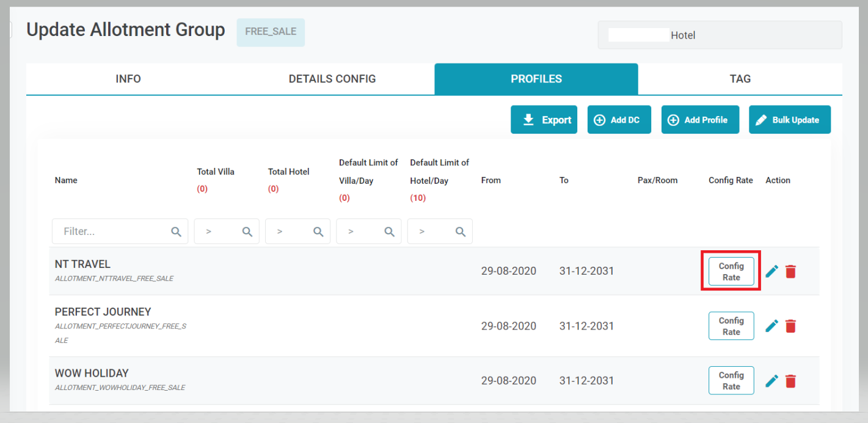The width and height of the screenshot is (868, 423).
Task: Click the Add DC button
Action: [619, 120]
